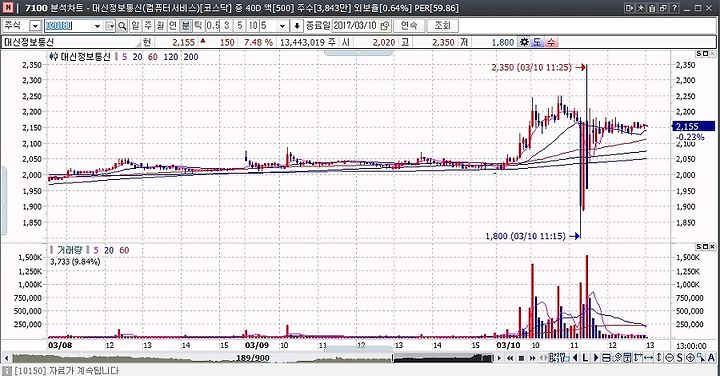The height and width of the screenshot is (376, 720).
Task: Open the 주식 market type dropdown
Action: (x=35, y=26)
